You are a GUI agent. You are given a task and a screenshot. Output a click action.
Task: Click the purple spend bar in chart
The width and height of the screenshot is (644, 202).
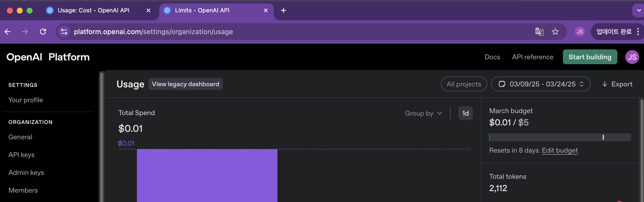[207, 176]
